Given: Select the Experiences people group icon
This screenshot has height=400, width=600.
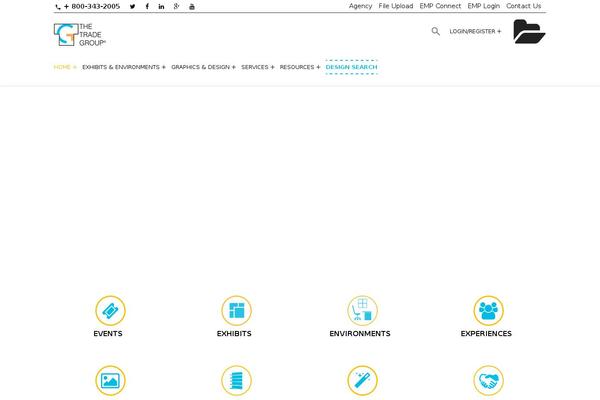Looking at the screenshot, I should 488,310.
